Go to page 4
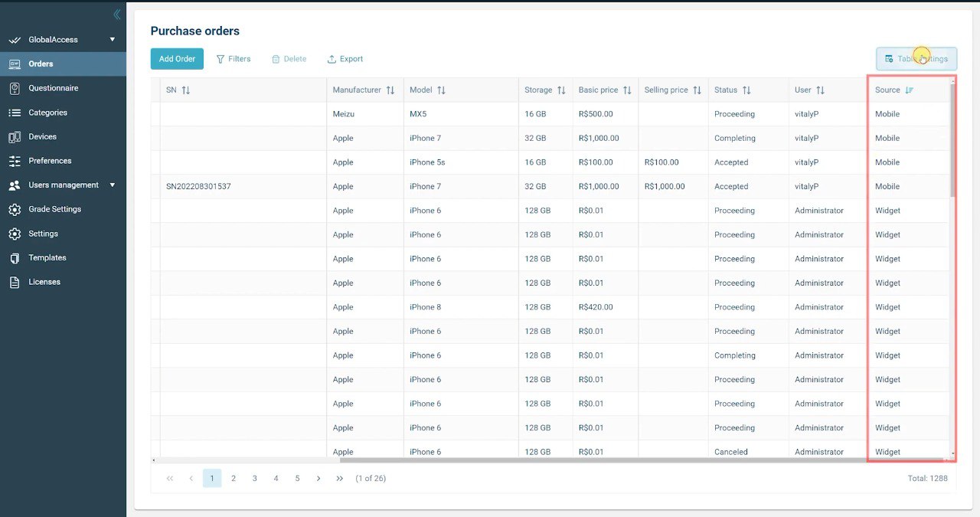Viewport: 980px width, 517px height. (276, 479)
